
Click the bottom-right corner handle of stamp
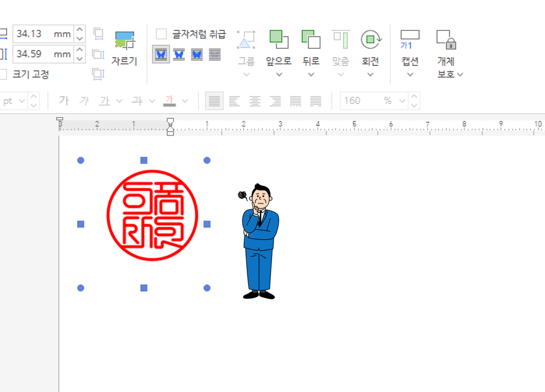[207, 288]
